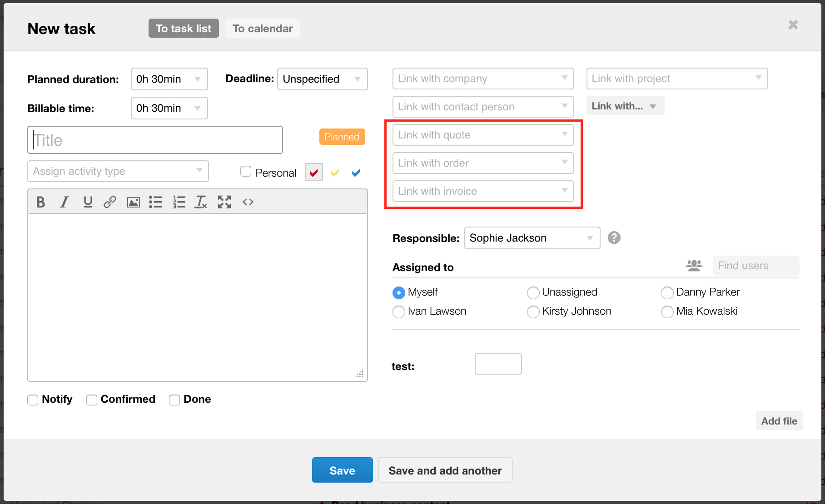Open Link with quote dropdown
Viewport: 825px width, 504px height.
point(483,135)
